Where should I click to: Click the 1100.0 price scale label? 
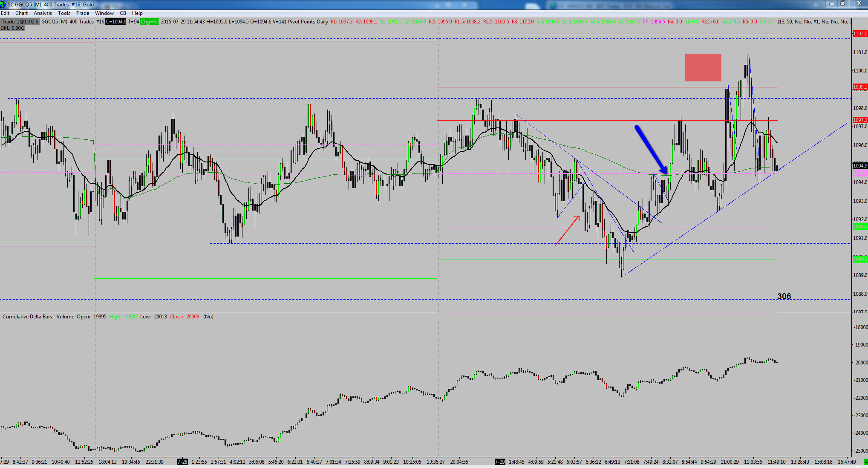(x=860, y=71)
